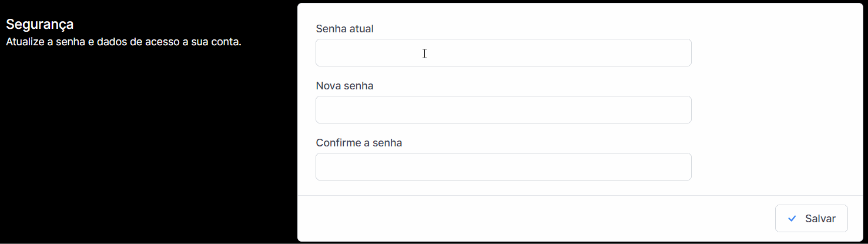Click the "Senha atual" label
Viewport: 868px width, 244px height.
pyautogui.click(x=344, y=29)
